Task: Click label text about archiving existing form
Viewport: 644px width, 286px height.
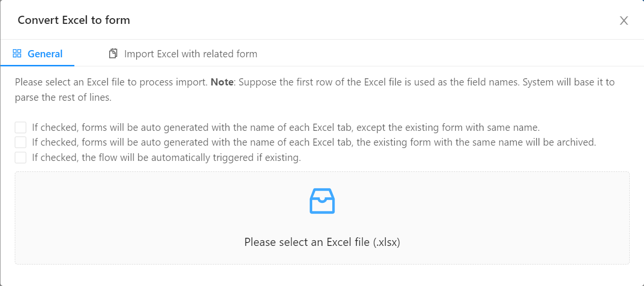Action: (x=314, y=142)
